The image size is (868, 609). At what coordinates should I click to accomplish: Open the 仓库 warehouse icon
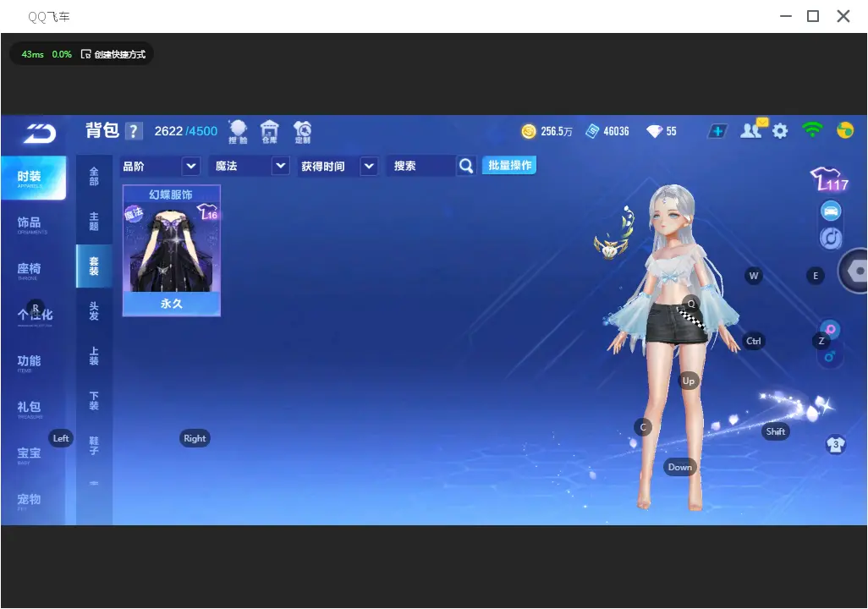[270, 132]
